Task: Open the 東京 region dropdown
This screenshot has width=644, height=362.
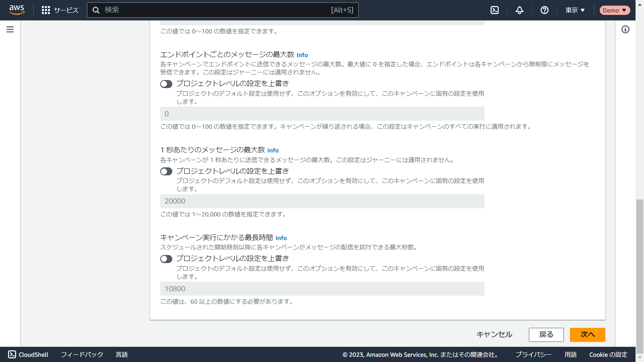Action: [x=575, y=10]
